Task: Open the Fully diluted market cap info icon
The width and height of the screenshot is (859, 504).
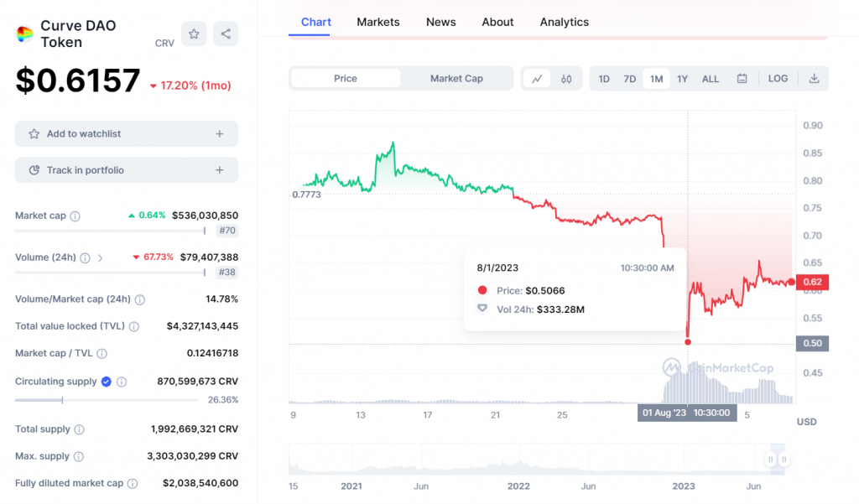Action: click(133, 484)
